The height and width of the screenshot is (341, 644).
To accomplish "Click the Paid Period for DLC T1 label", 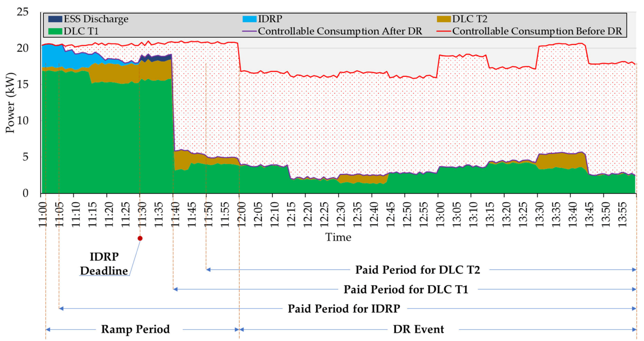I will (406, 289).
